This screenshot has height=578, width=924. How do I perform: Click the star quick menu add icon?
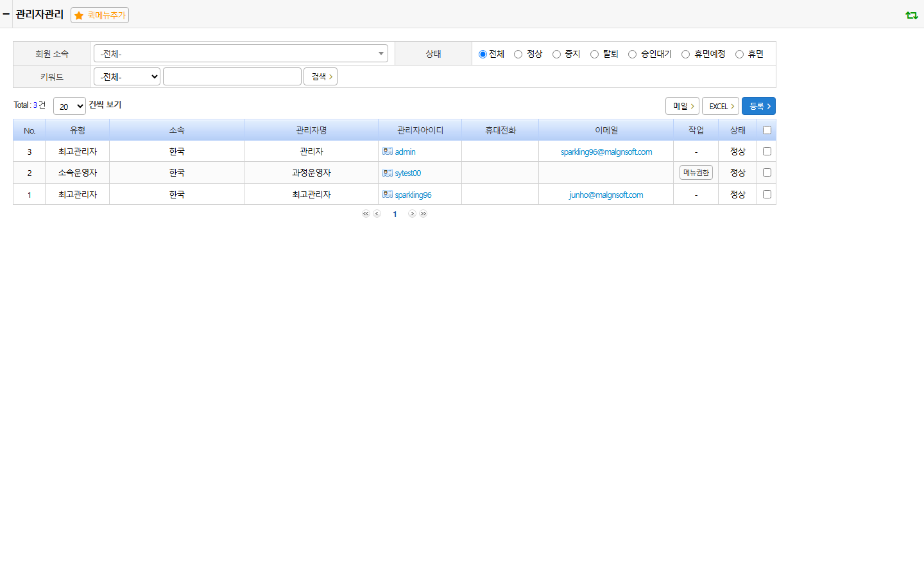point(79,15)
